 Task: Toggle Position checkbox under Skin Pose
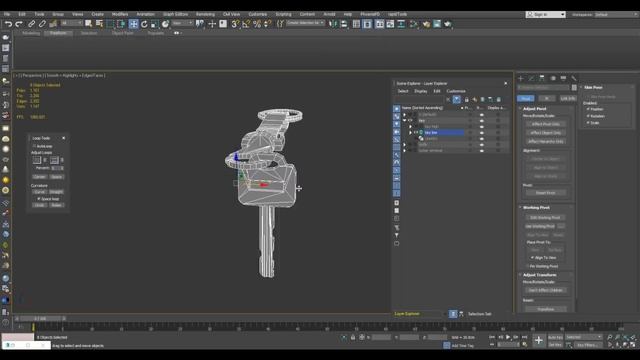(588, 109)
